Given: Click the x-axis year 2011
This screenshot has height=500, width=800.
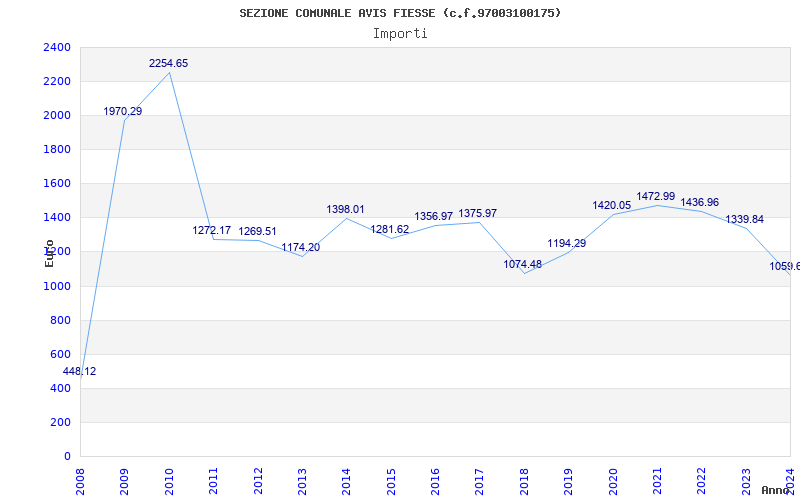Looking at the screenshot, I should pyautogui.click(x=213, y=481).
